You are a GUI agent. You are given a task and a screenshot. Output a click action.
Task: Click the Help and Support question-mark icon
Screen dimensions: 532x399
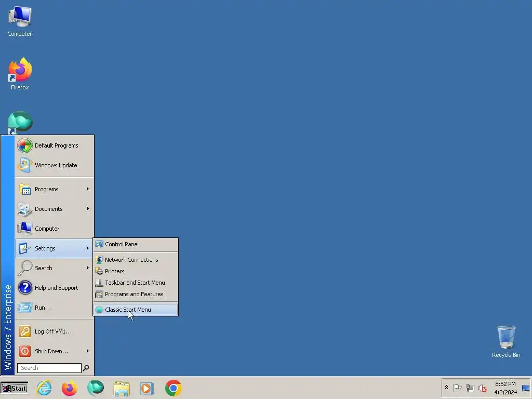point(25,288)
